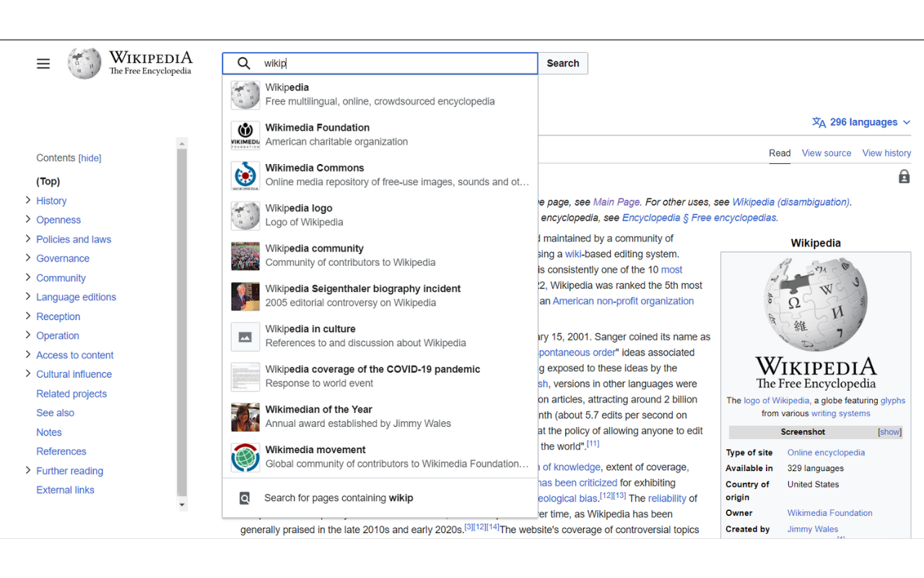
Task: Select the Wikimedia Commons suggestion
Action: [380, 176]
